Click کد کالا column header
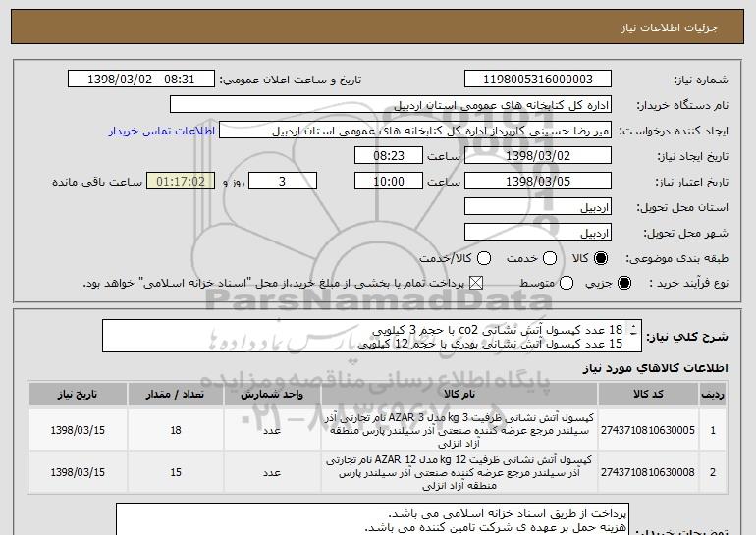 648,395
